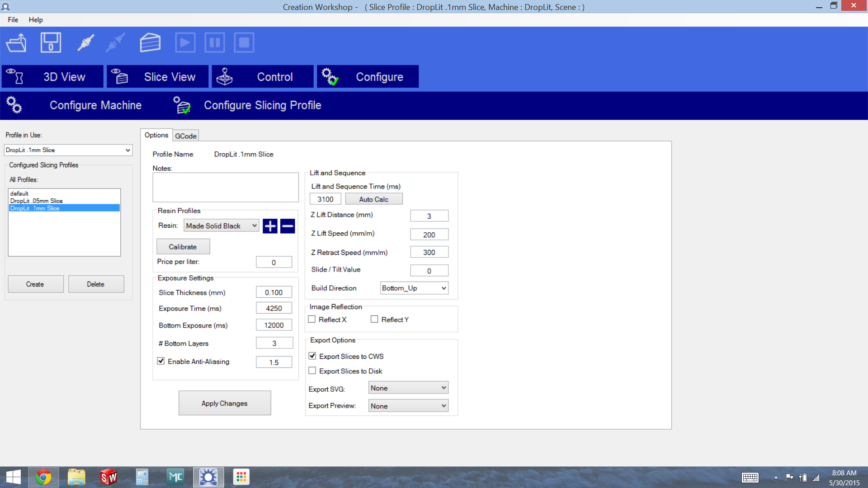Click the Save floppy disk icon
Image resolution: width=868 pixels, height=488 pixels.
click(x=51, y=43)
